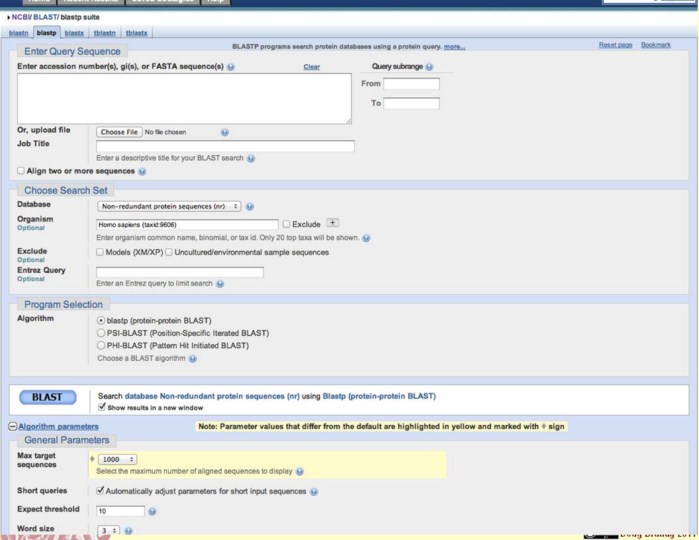Switch to the tblastn tab
Screen dimensions: 699x540
tap(104, 33)
